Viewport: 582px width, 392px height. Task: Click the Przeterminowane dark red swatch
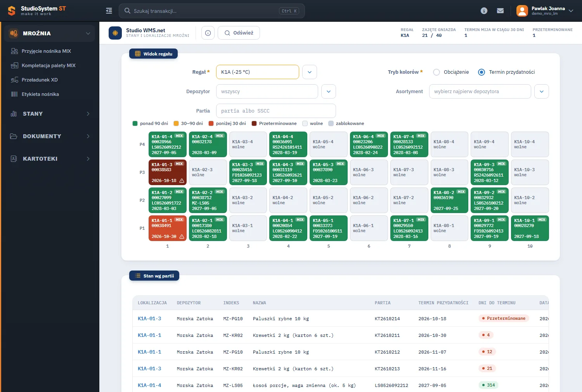[x=254, y=123]
